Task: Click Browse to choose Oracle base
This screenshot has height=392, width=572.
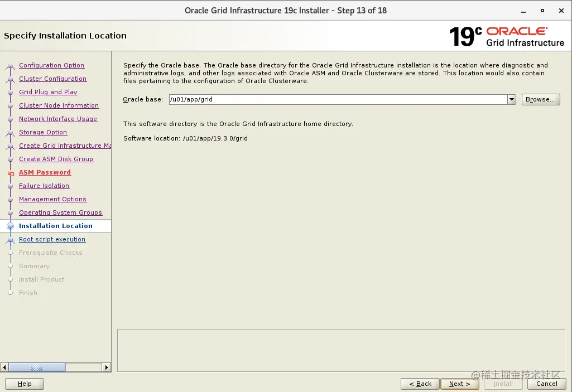Action: click(x=541, y=100)
